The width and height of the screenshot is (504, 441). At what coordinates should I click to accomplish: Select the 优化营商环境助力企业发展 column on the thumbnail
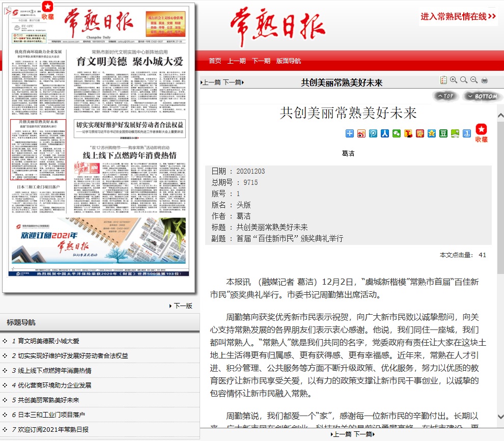pos(38,83)
